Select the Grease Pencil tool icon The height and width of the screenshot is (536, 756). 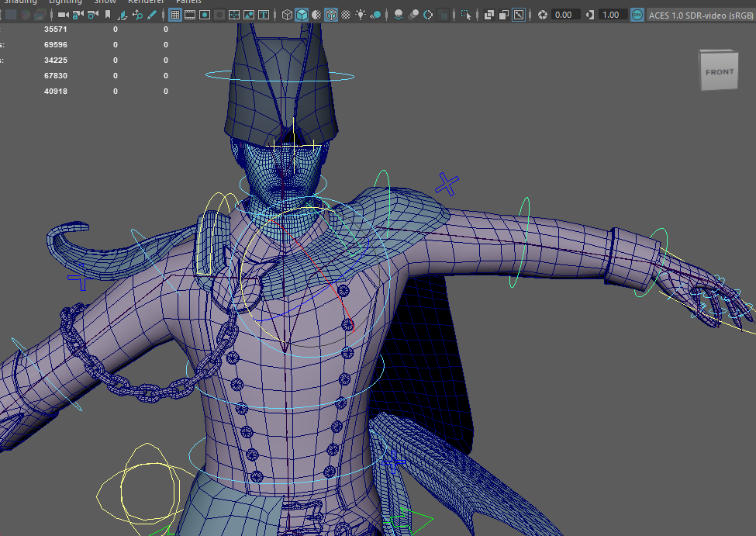click(153, 15)
